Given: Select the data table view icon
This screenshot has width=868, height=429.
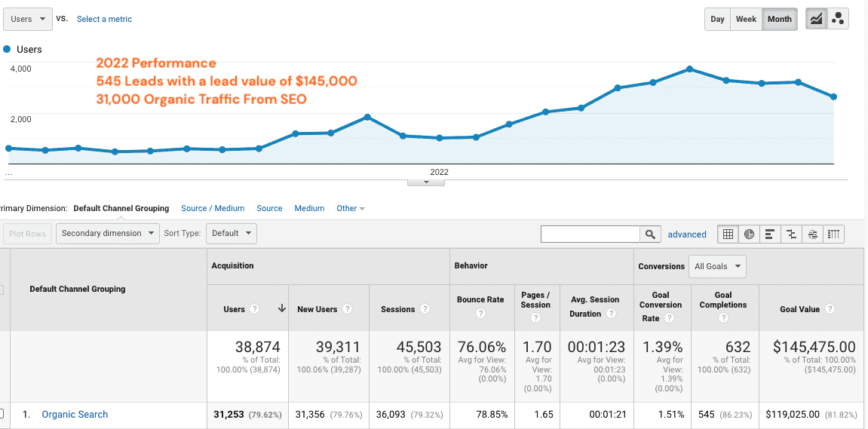Looking at the screenshot, I should pyautogui.click(x=728, y=234).
